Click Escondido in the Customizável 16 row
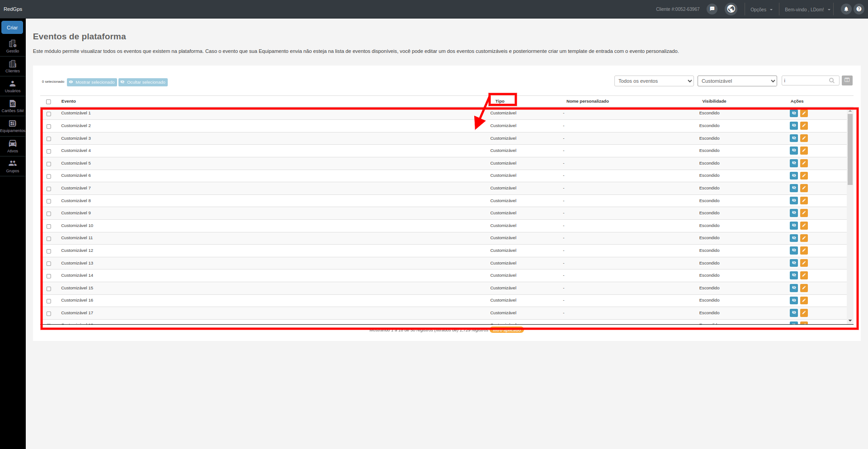Screen dimensions: 868x449 (709, 300)
